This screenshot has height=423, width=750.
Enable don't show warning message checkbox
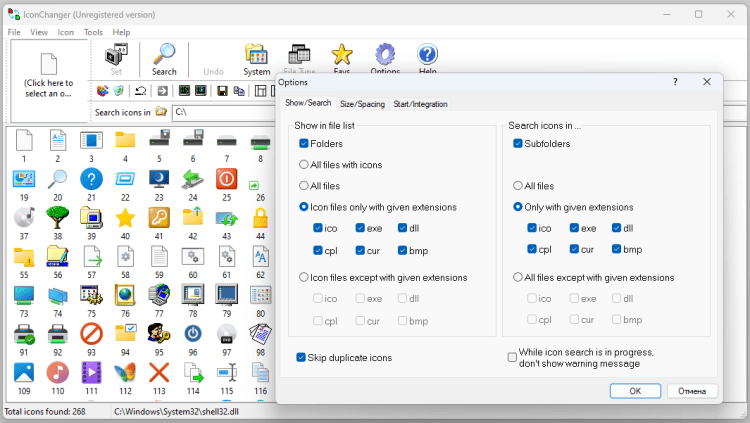[512, 357]
